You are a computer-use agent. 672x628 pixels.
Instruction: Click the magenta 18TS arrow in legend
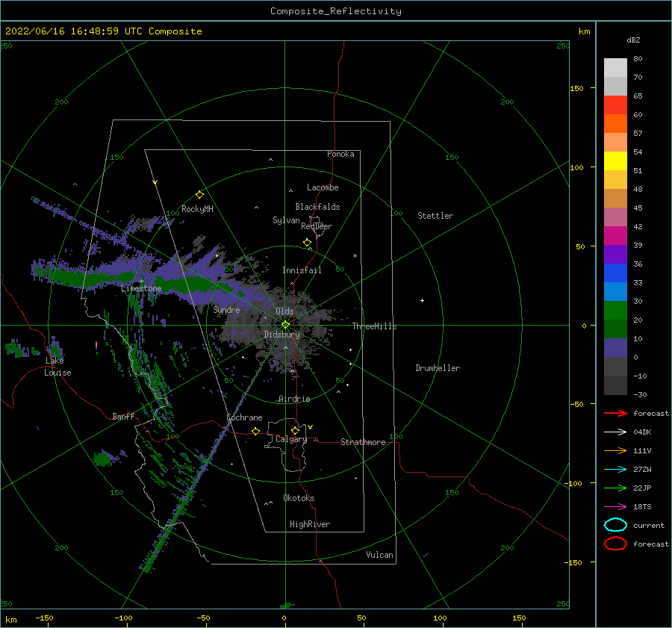click(x=615, y=507)
